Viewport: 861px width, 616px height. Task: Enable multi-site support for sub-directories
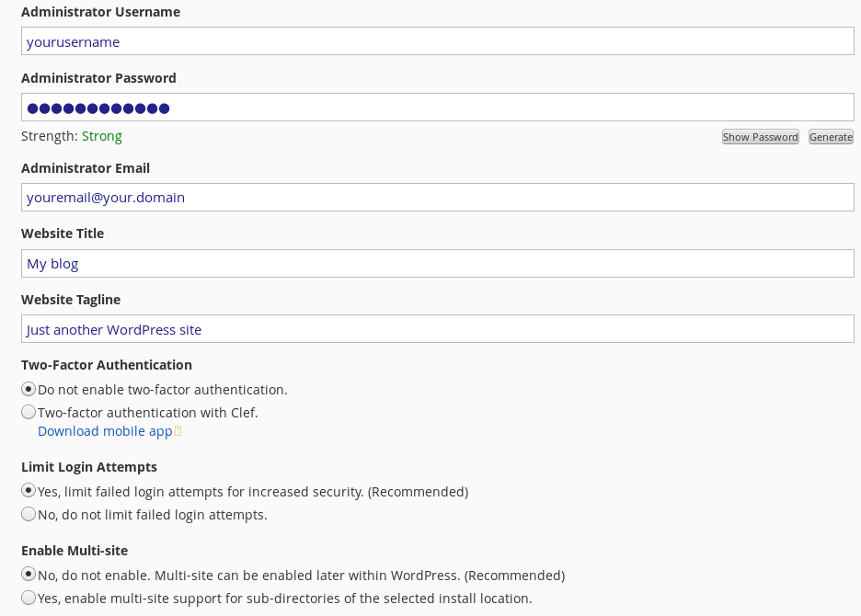click(x=29, y=598)
